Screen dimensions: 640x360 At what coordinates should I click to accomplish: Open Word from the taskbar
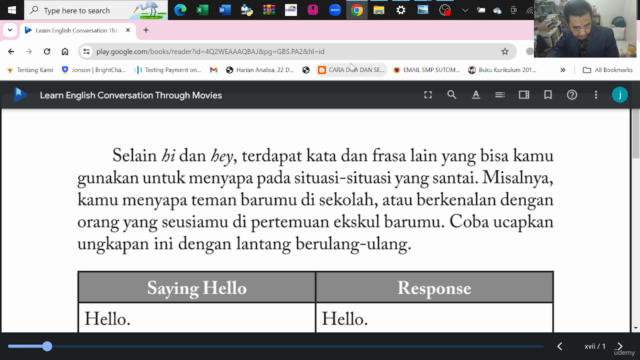[x=224, y=10]
